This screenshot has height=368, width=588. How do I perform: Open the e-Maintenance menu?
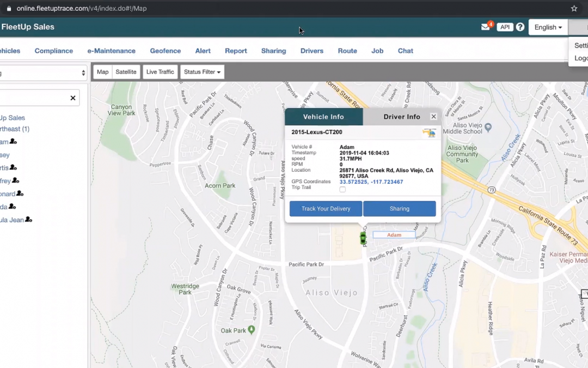[x=112, y=51]
